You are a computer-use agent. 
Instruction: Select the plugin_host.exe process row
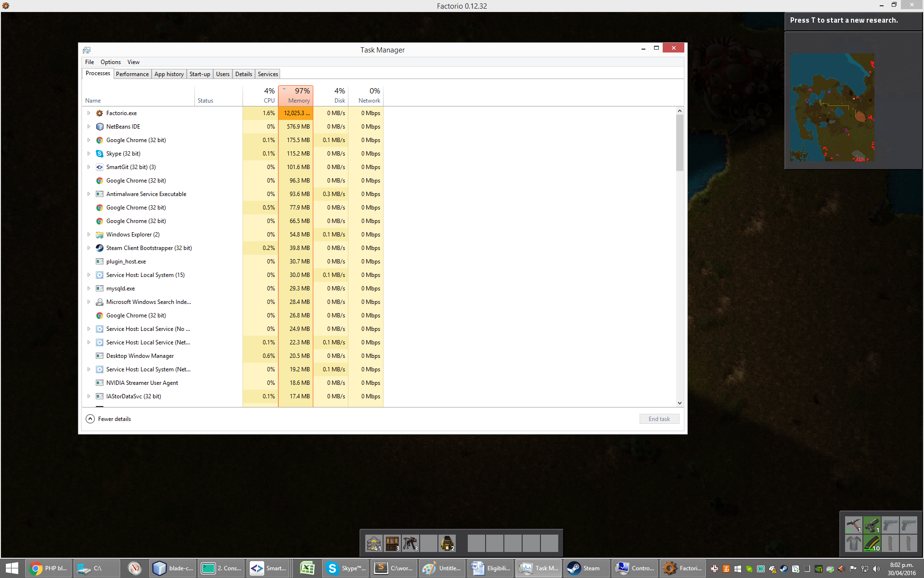(232, 262)
